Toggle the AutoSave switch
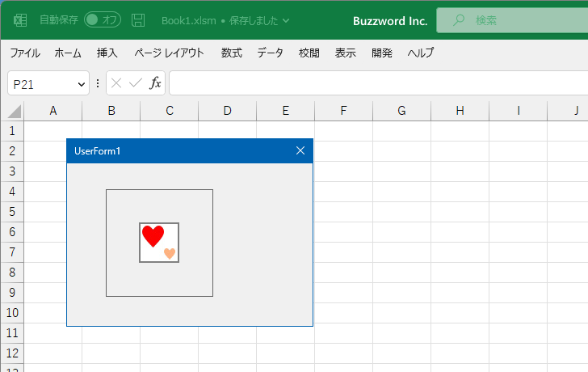Viewport: 588px width, 372px height. click(x=103, y=20)
